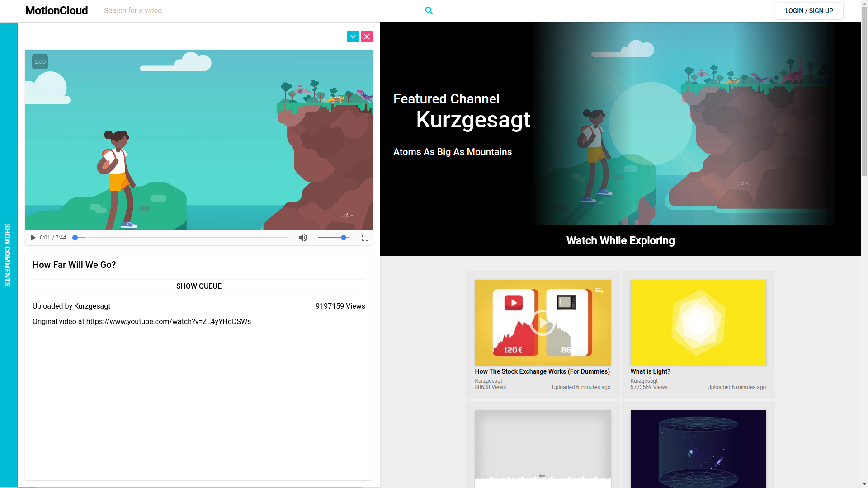Open the SHOW COMMENTS side panel
The height and width of the screenshot is (488, 868).
[8, 255]
